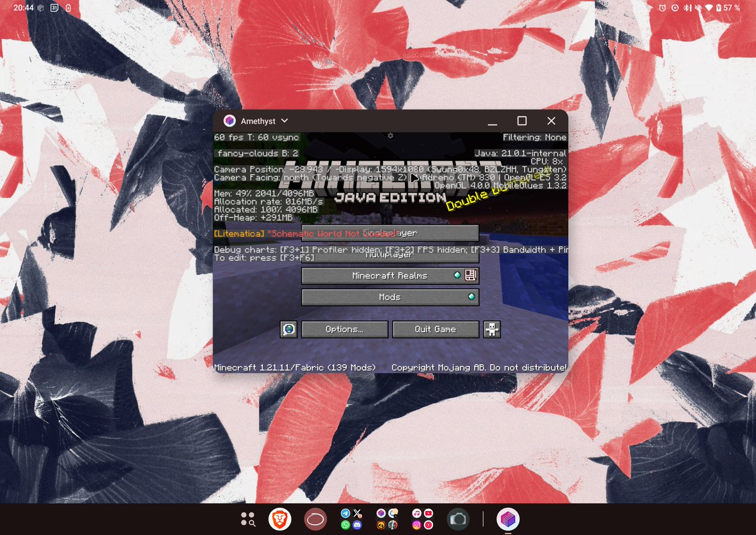Click the 'Filtering: None' debug text
This screenshot has height=535, width=756.
[535, 137]
